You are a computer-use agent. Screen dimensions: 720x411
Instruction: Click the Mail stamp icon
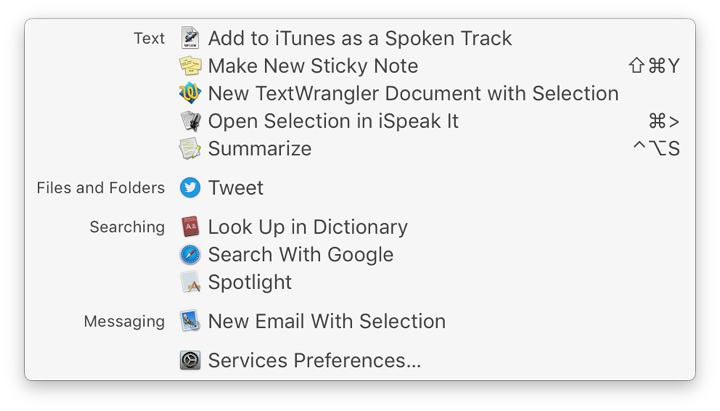coord(190,321)
